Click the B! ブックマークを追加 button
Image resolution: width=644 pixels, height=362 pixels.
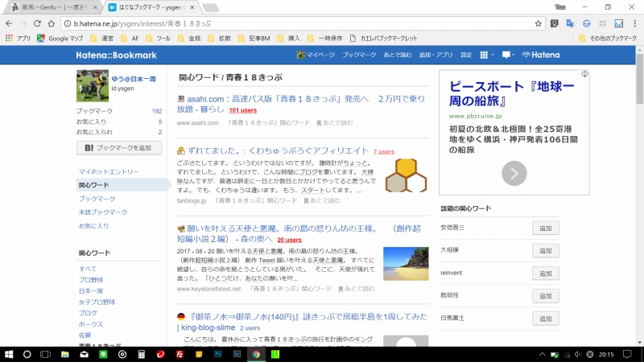[119, 148]
